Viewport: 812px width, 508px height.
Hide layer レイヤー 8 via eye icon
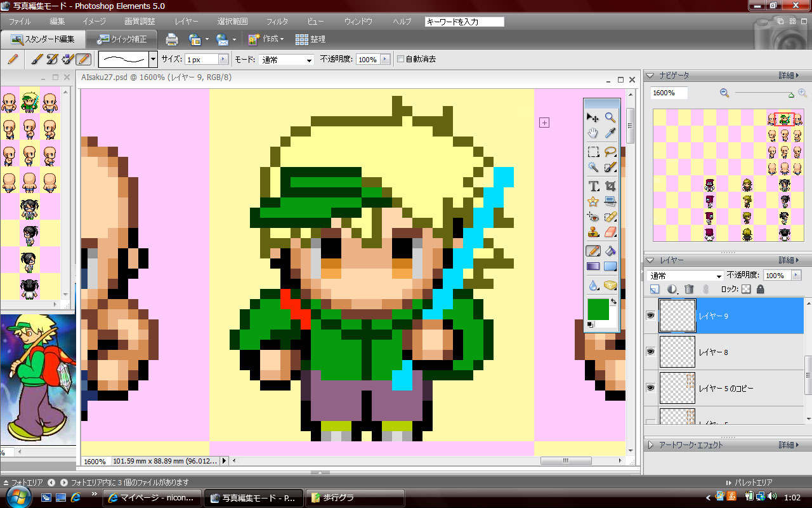click(650, 351)
